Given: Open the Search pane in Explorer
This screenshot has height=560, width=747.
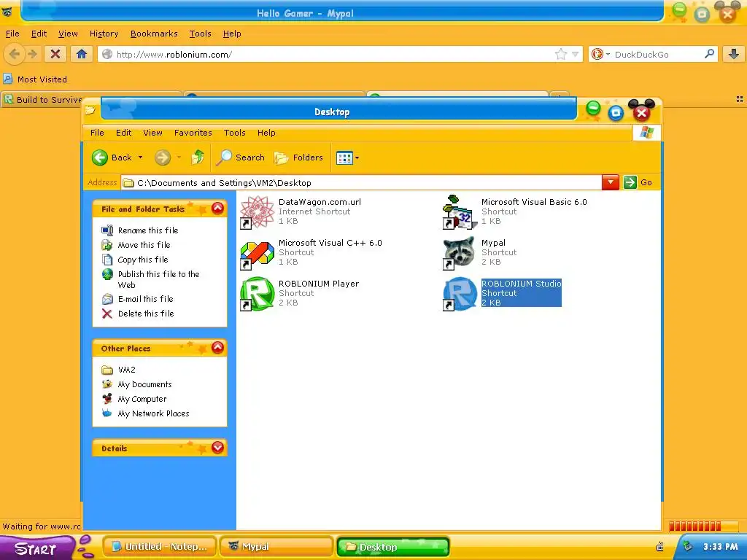Looking at the screenshot, I should (240, 157).
